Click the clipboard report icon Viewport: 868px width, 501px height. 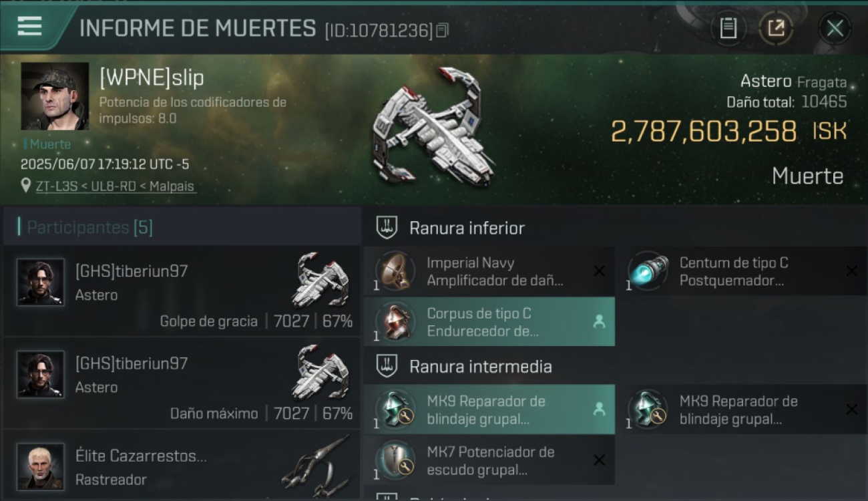[728, 28]
